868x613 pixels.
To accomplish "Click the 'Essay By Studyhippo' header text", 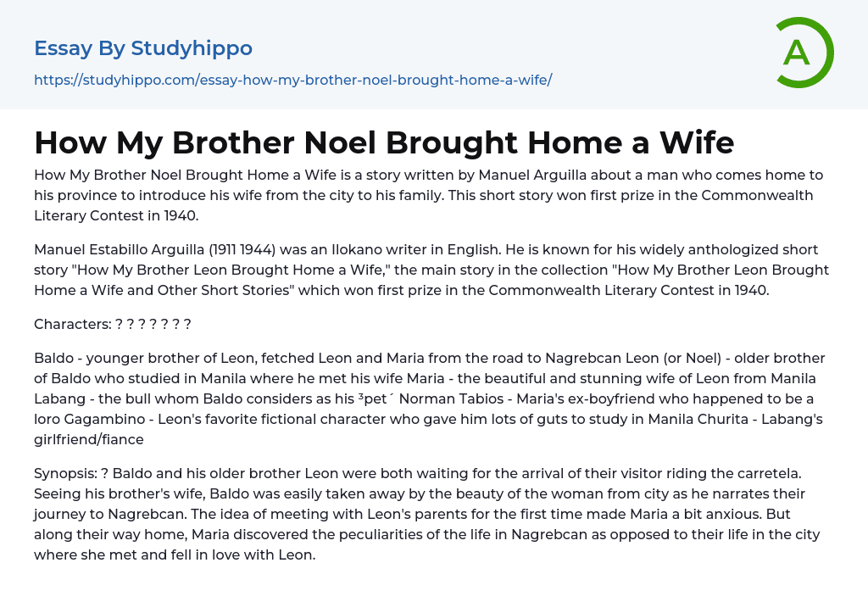I will pos(143,48).
